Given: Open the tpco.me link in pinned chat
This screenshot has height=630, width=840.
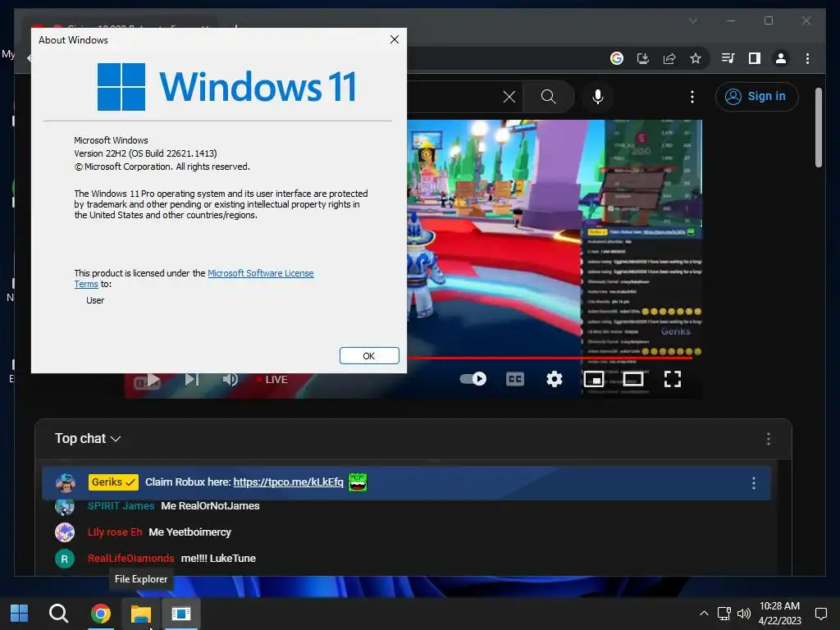Looking at the screenshot, I should point(288,482).
